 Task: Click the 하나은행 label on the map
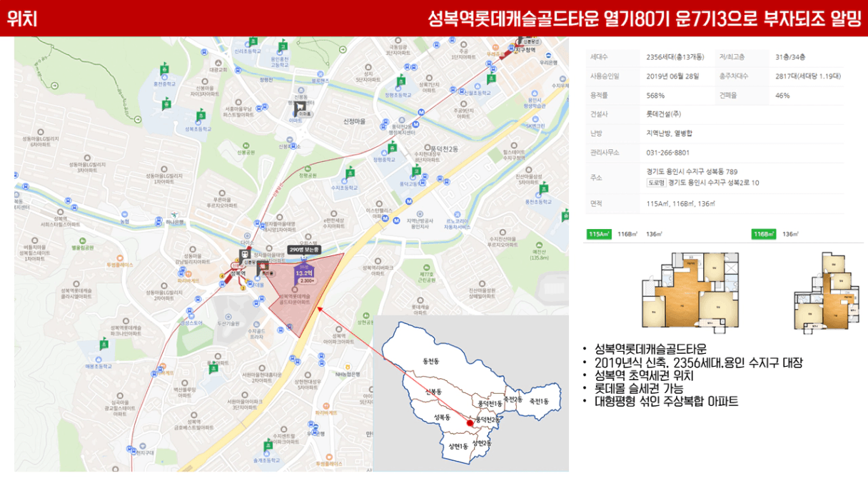pos(175,221)
